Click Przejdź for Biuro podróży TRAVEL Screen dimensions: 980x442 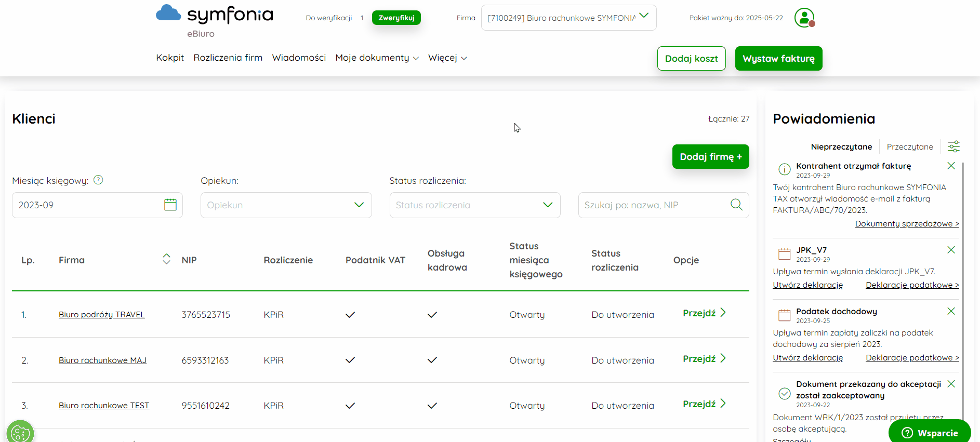point(705,313)
